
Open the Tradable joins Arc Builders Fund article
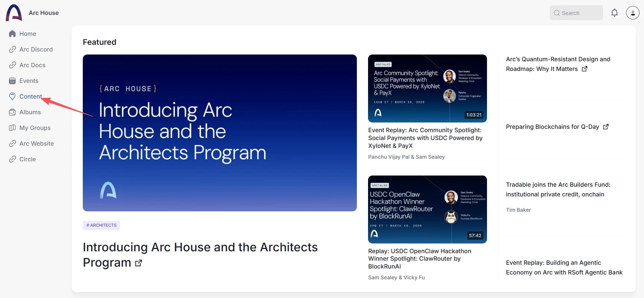(558, 189)
